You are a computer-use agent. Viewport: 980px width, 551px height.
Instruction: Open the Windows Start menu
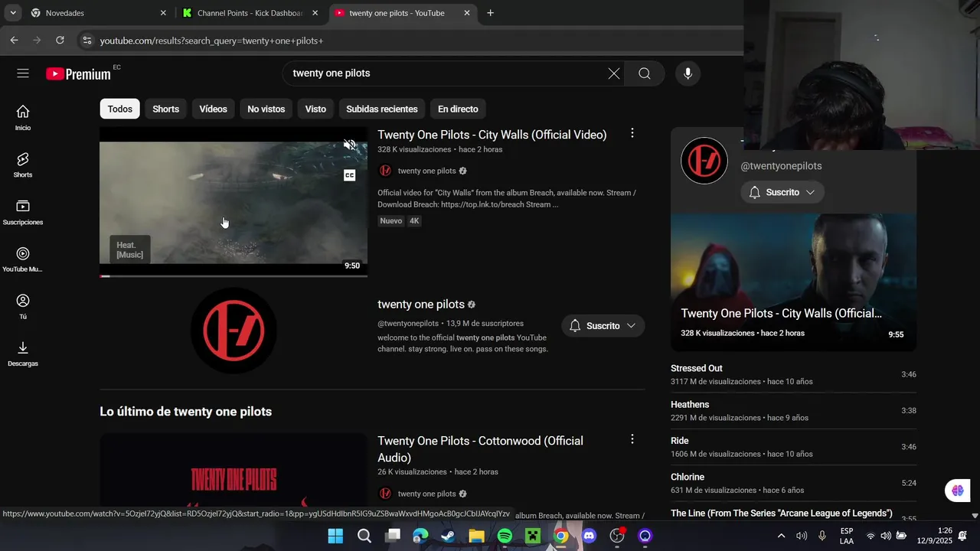(x=335, y=536)
